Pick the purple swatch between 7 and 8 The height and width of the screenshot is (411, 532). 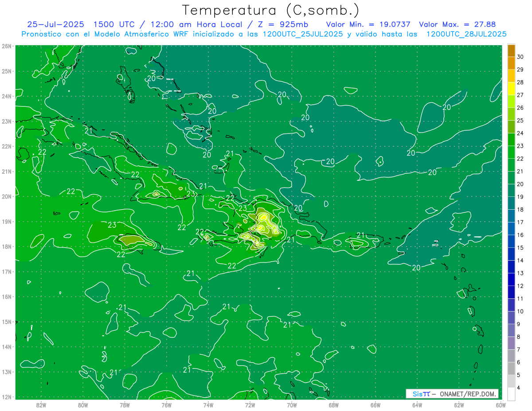[511, 343]
